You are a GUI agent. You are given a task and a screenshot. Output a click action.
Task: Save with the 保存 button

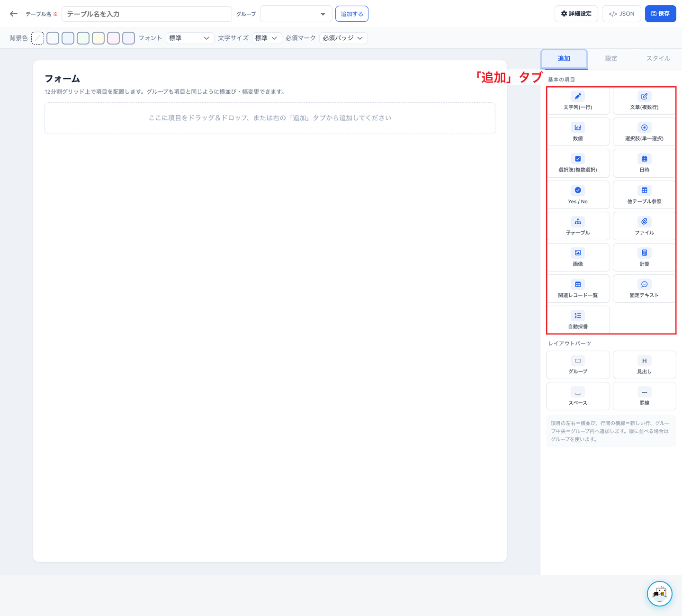[x=660, y=14]
